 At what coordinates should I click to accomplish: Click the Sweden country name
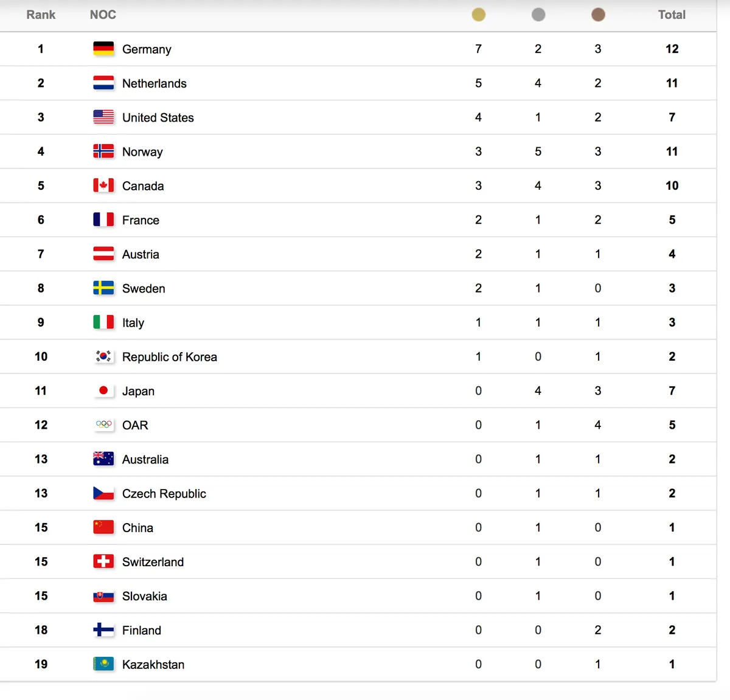(144, 288)
